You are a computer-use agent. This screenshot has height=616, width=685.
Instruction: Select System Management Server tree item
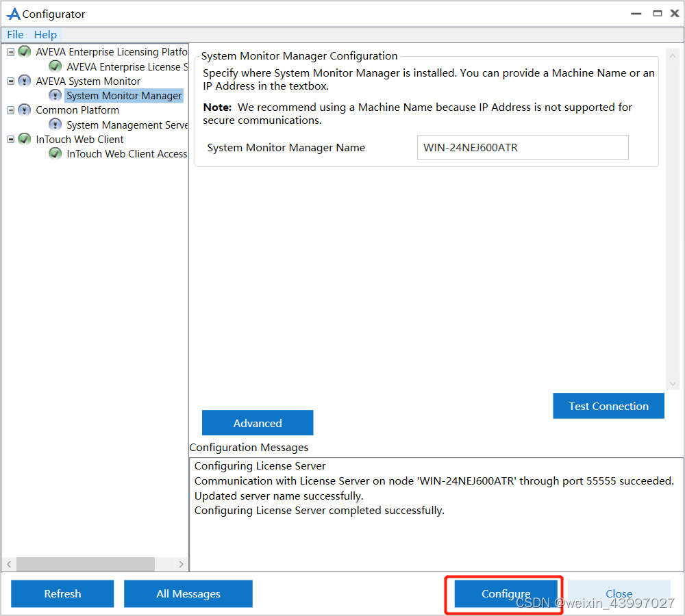(x=127, y=125)
